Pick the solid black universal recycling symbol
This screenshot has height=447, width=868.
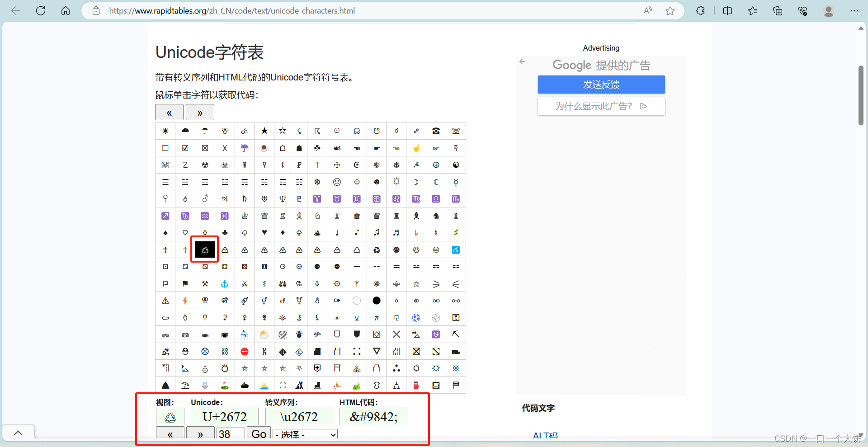[377, 250]
